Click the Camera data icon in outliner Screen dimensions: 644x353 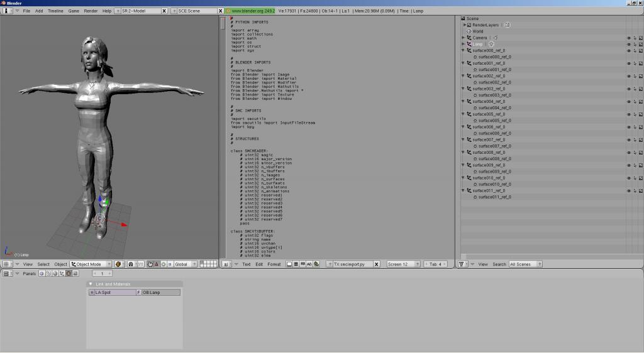pos(495,38)
